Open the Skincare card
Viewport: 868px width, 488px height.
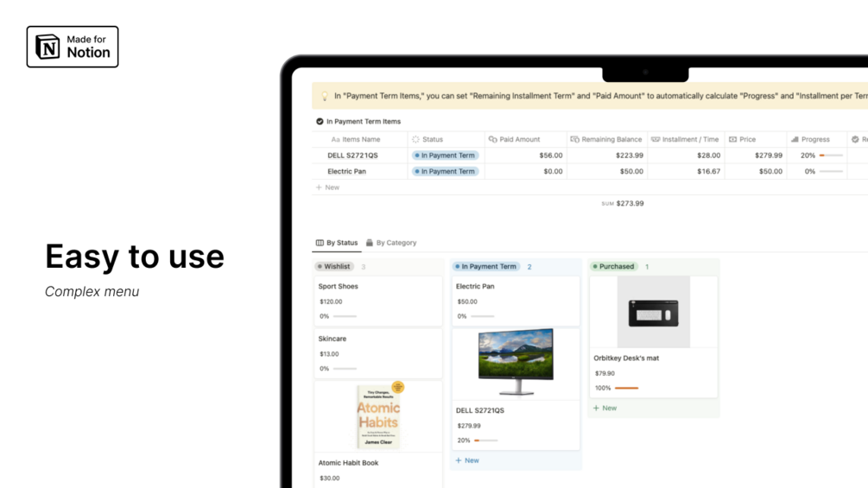[x=378, y=353]
